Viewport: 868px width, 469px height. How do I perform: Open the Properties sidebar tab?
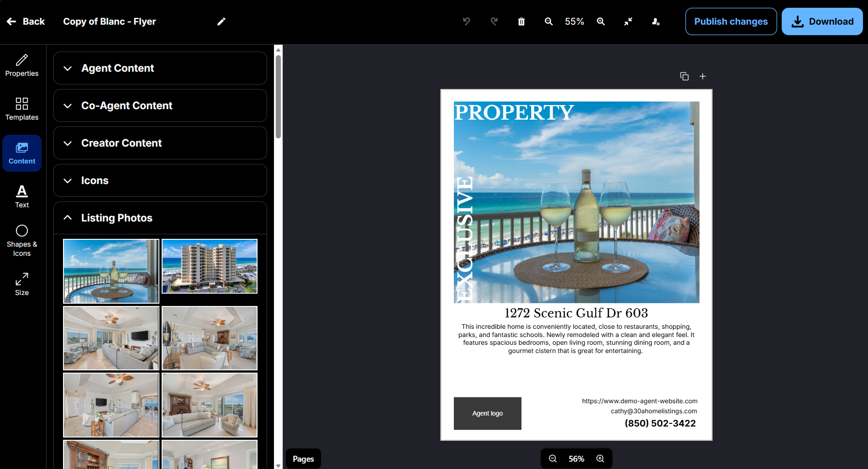click(22, 66)
